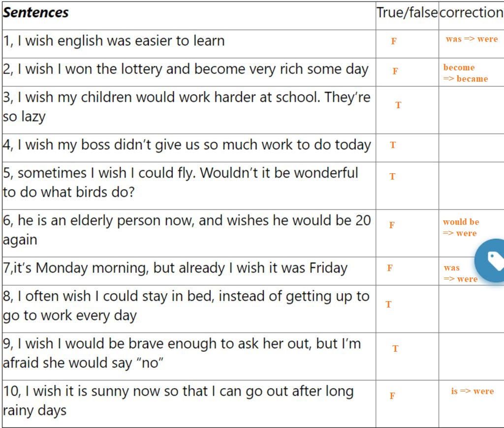
Task: Click the empty correction cell for sentence 3
Action: pyautogui.click(x=471, y=110)
